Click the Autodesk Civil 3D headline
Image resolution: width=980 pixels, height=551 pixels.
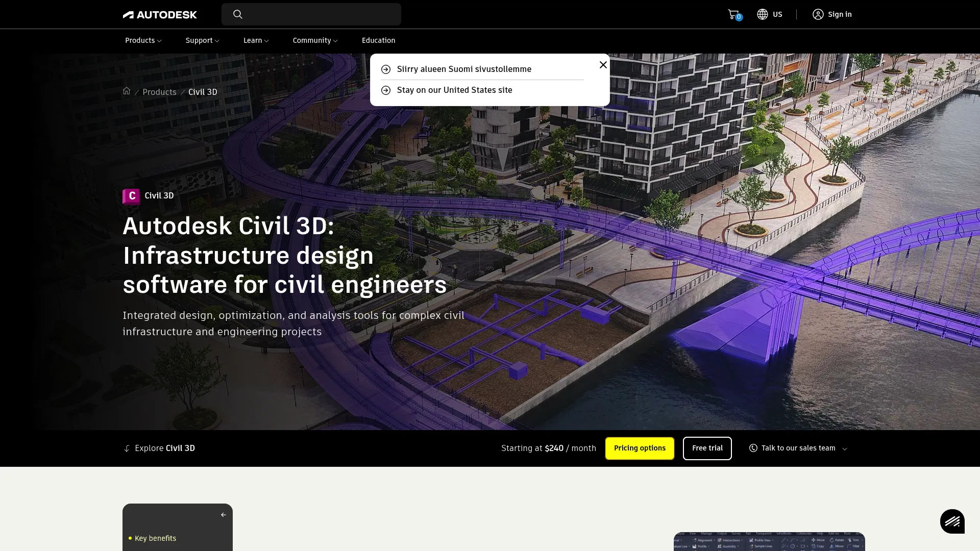pos(284,255)
